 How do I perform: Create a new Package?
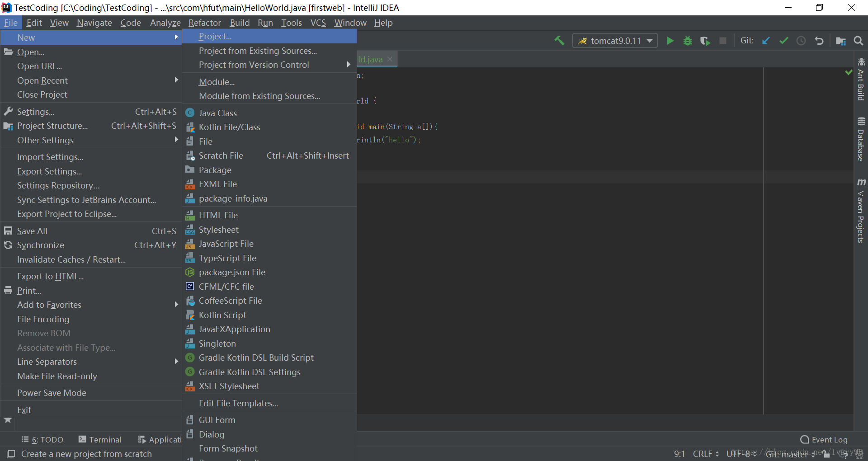[269, 170]
